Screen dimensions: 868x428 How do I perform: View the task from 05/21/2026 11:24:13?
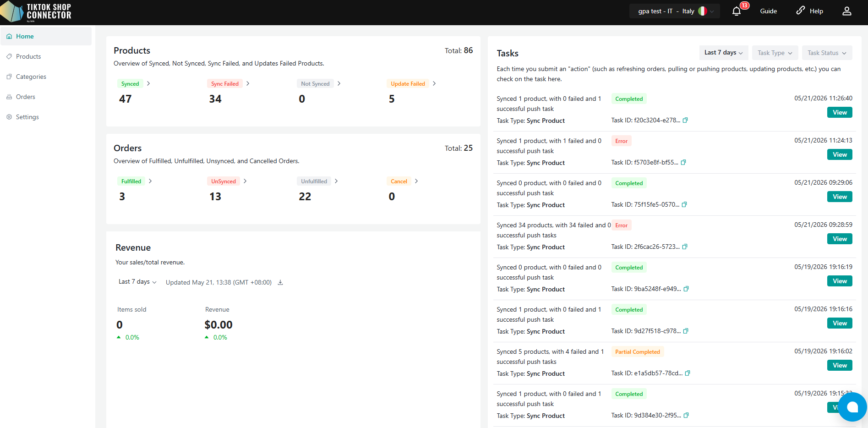[840, 154]
